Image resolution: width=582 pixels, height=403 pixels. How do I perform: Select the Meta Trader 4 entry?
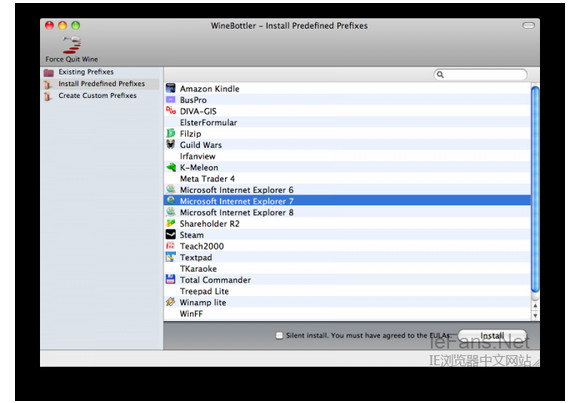point(207,179)
